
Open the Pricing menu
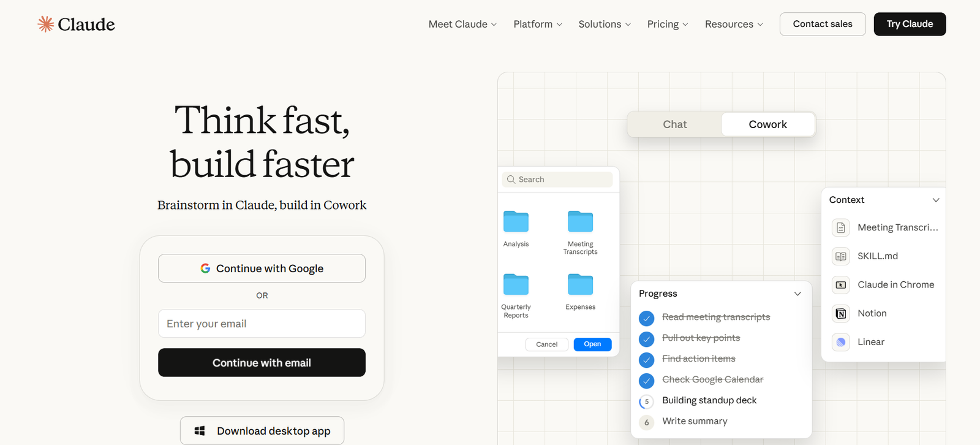[x=667, y=24]
